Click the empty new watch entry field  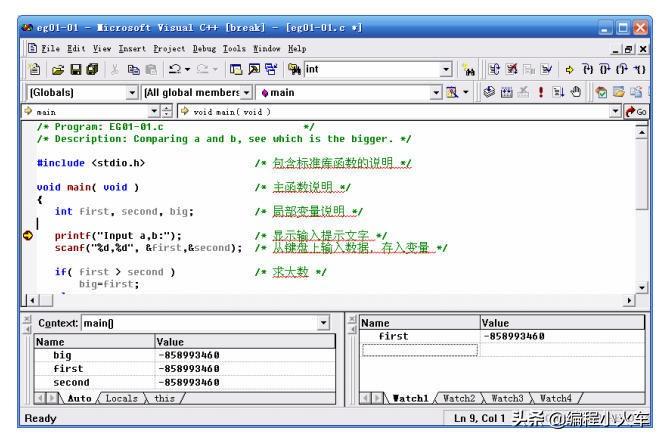click(x=420, y=350)
